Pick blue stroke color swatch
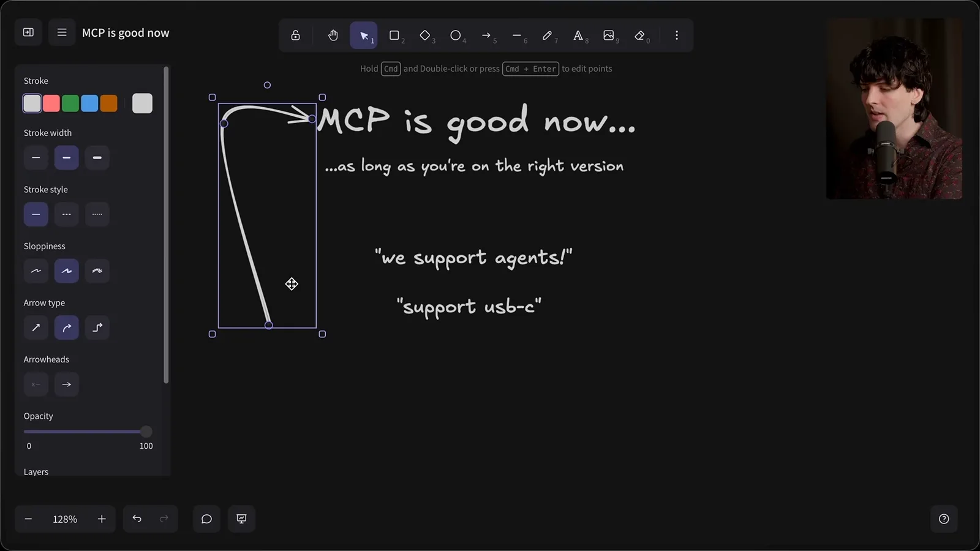This screenshot has height=551, width=980. 89,103
